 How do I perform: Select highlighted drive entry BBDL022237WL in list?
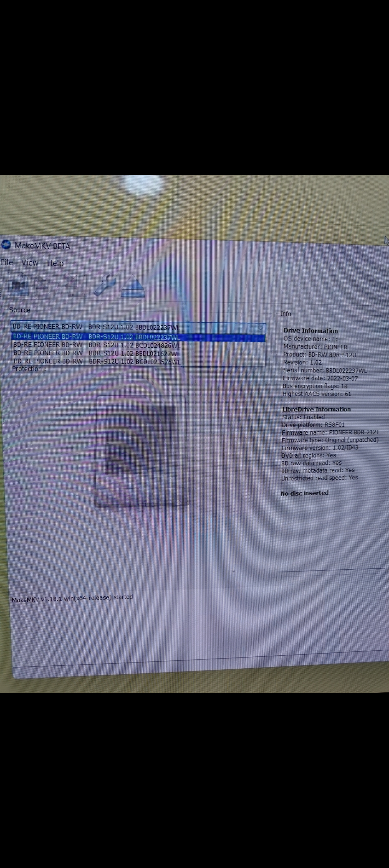(138, 337)
